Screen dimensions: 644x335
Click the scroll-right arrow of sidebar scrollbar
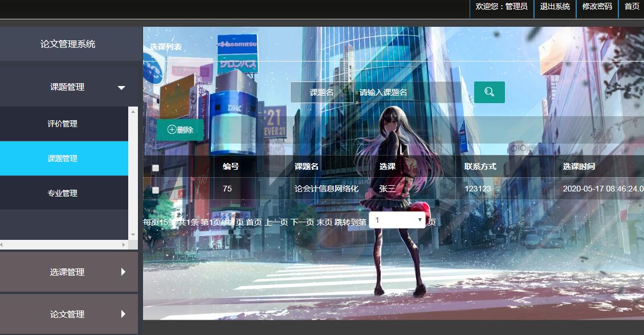tap(123, 244)
